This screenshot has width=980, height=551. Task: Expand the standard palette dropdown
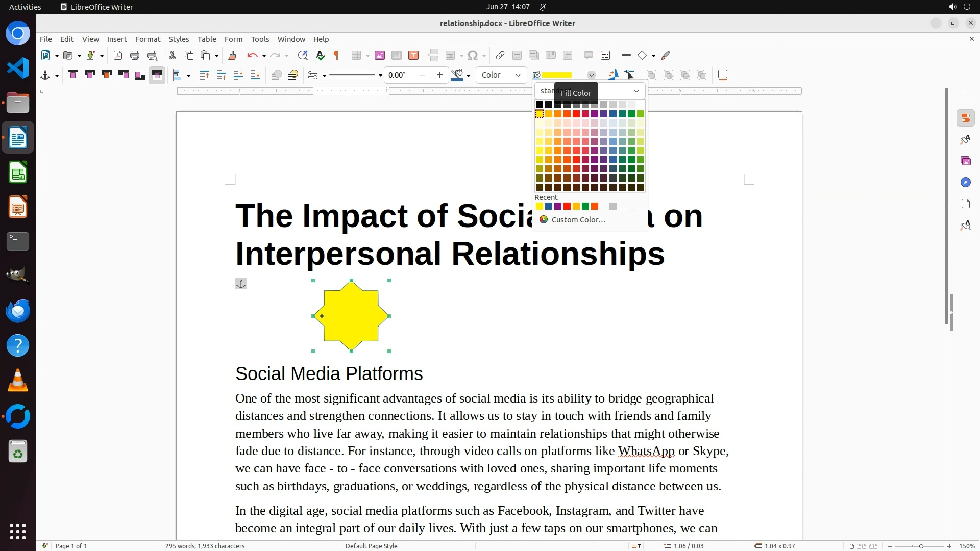pos(636,91)
